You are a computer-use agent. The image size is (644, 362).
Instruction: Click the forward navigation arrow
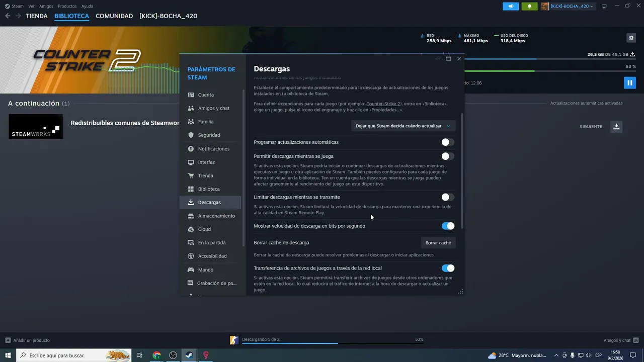click(18, 16)
